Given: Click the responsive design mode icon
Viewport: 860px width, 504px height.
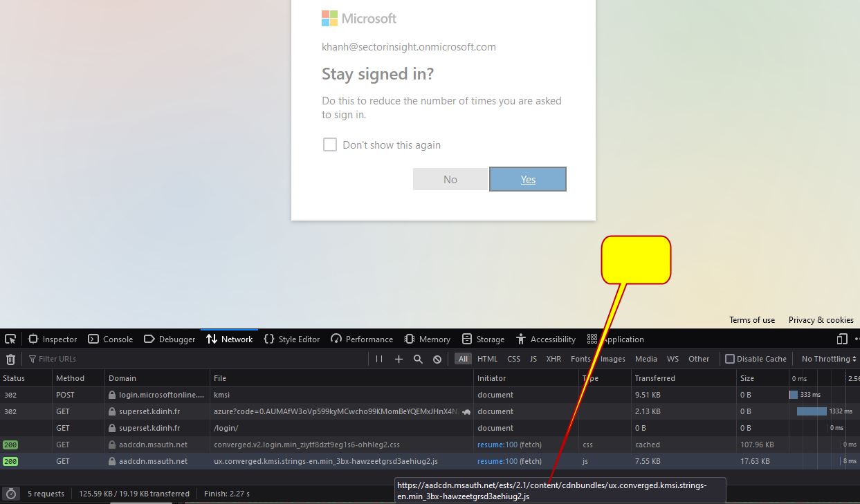Looking at the screenshot, I should (x=842, y=339).
